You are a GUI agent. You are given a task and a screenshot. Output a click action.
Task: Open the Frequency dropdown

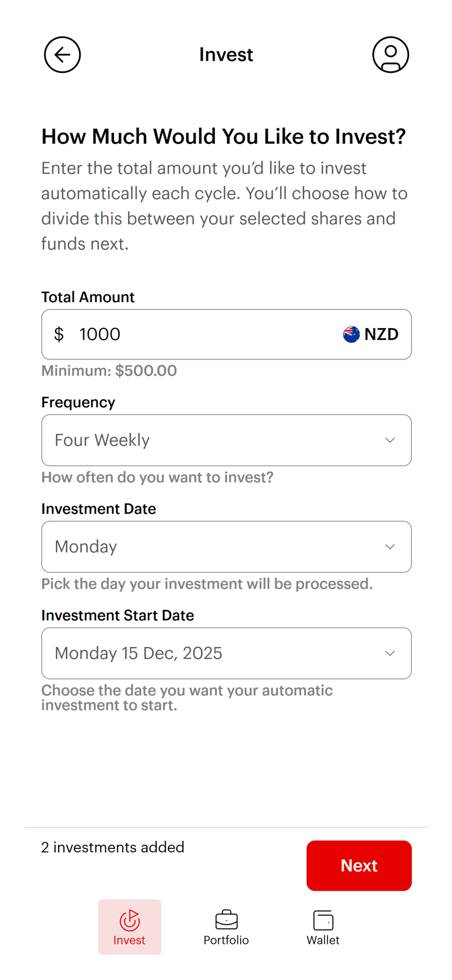click(x=226, y=440)
